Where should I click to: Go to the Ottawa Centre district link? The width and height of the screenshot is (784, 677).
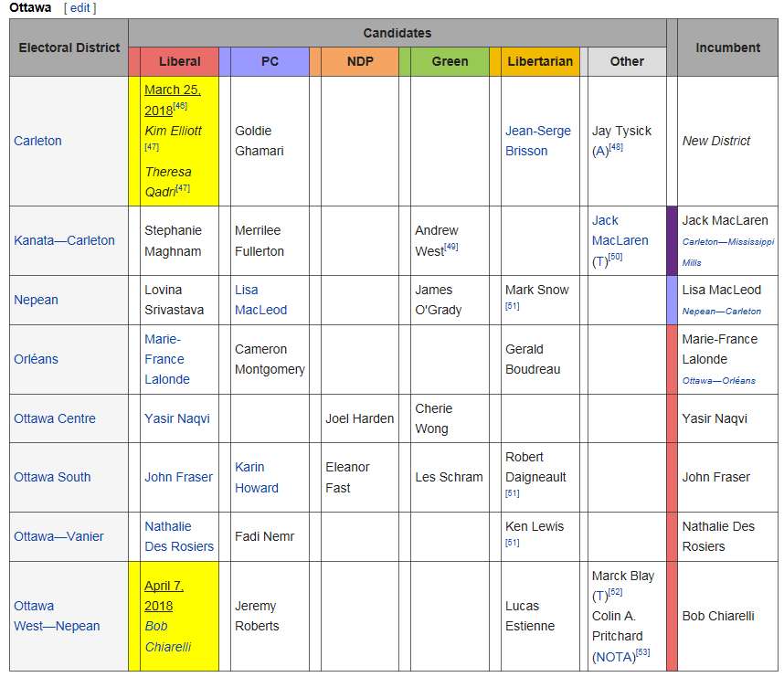click(54, 418)
